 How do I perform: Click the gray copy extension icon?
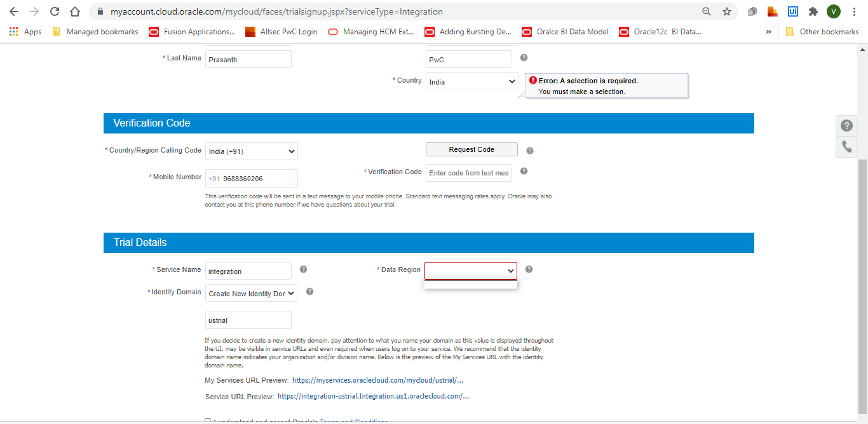tap(753, 11)
